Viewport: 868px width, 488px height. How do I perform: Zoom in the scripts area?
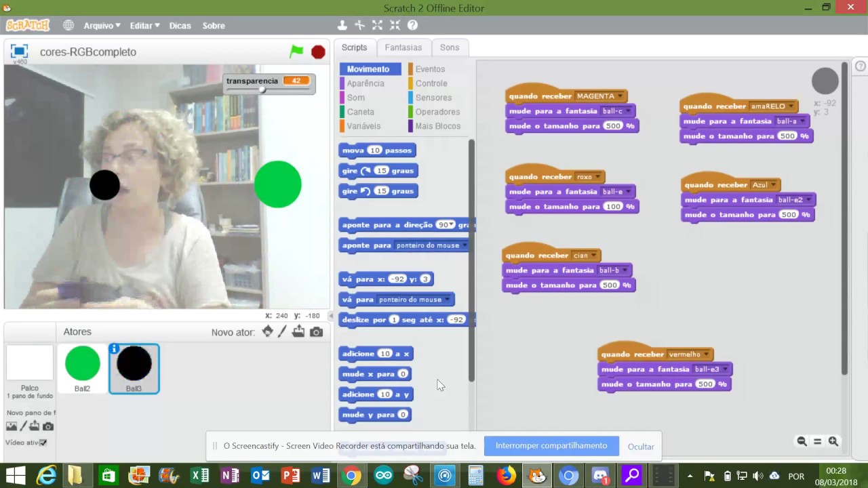click(x=833, y=441)
